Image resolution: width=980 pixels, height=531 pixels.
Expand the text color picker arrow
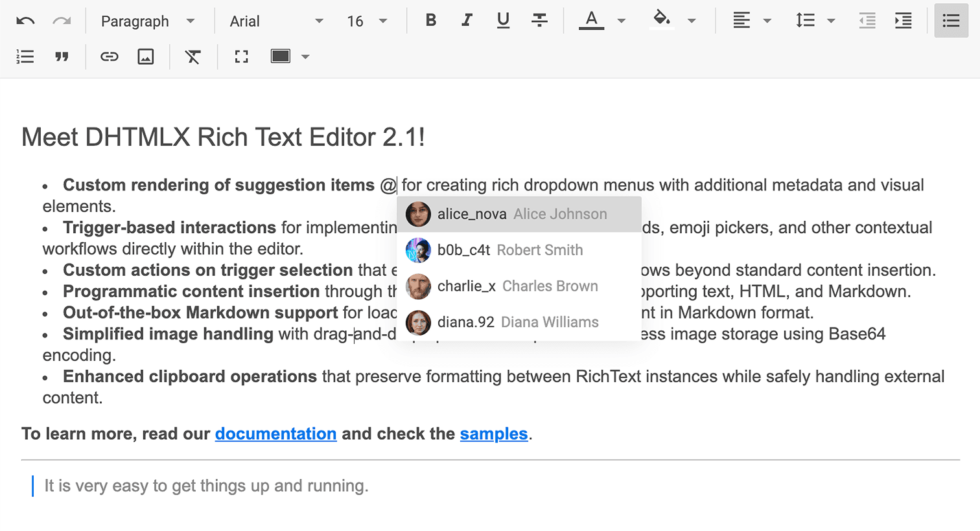click(622, 21)
